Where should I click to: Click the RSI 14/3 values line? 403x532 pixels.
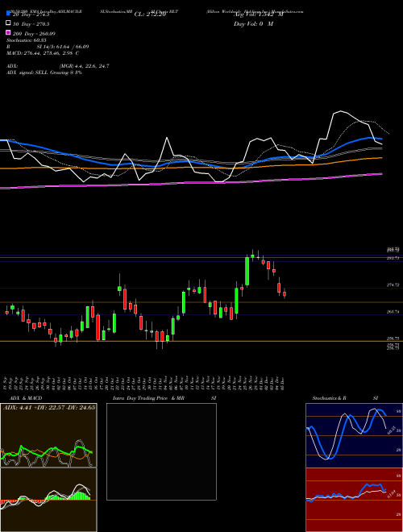(48, 47)
